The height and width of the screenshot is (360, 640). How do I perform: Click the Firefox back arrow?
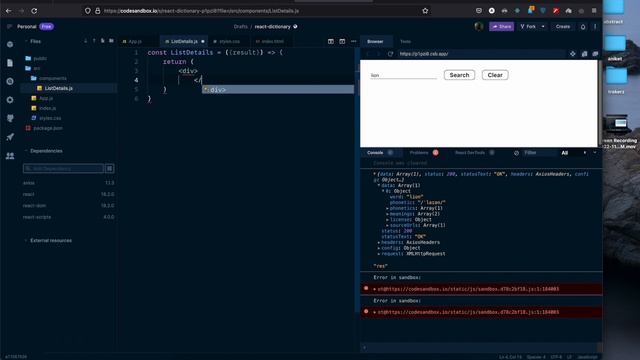tap(9, 11)
